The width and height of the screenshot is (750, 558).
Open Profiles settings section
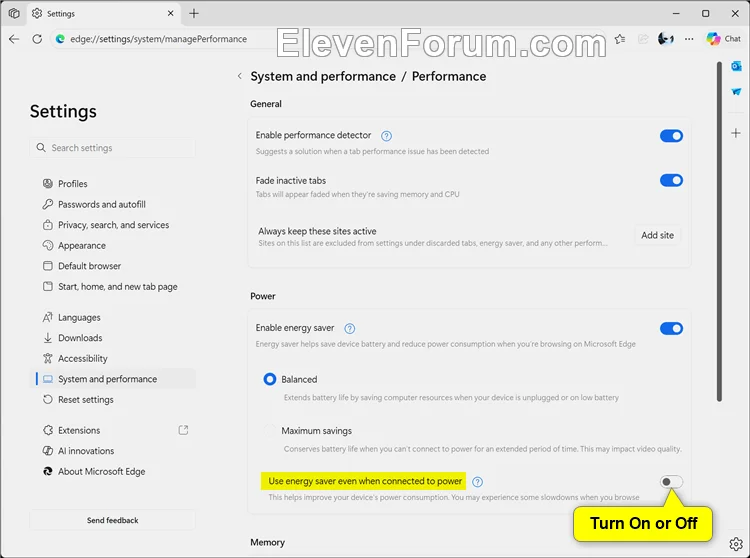[x=113, y=184]
